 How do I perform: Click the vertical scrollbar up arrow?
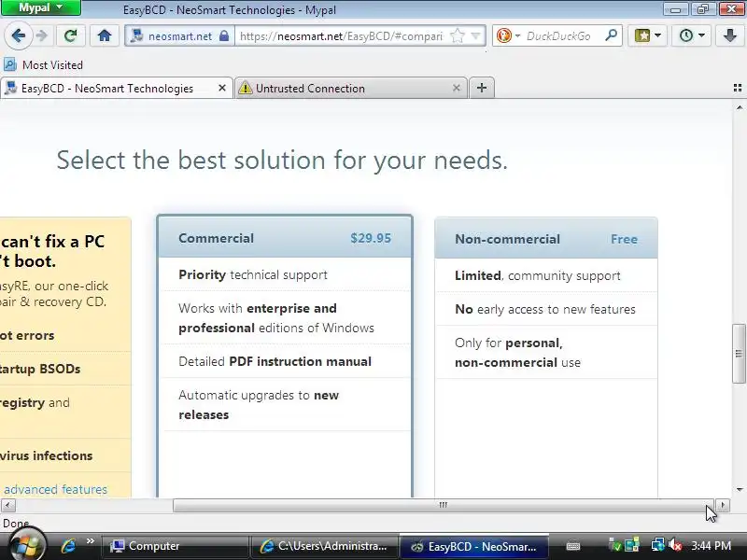point(739,107)
